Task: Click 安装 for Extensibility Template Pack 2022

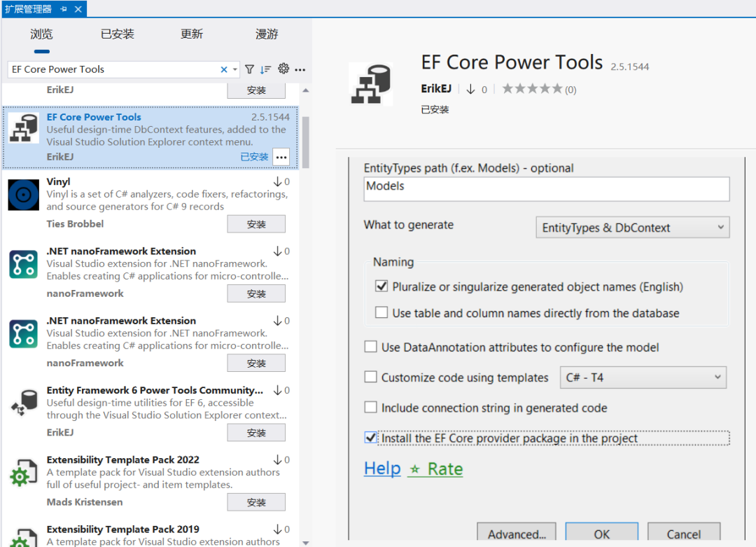Action: click(x=256, y=502)
